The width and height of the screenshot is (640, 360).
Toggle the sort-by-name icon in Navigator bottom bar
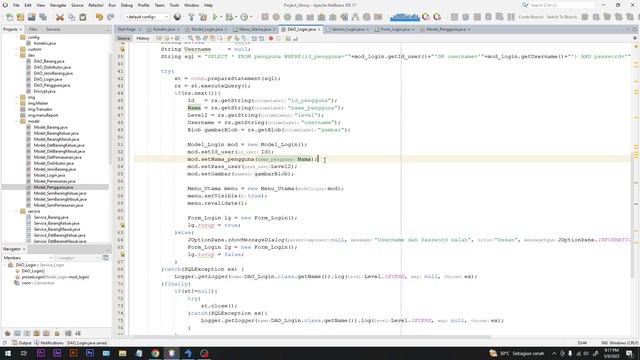pyautogui.click(x=78, y=333)
